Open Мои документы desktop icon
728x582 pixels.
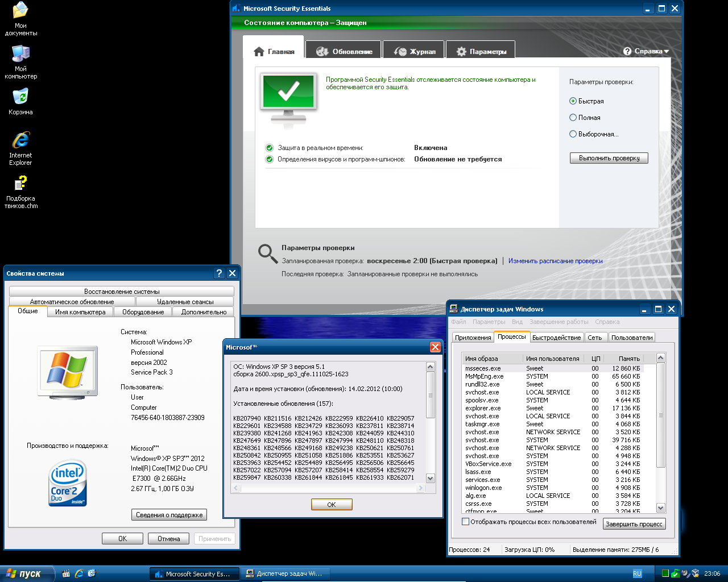tap(20, 19)
